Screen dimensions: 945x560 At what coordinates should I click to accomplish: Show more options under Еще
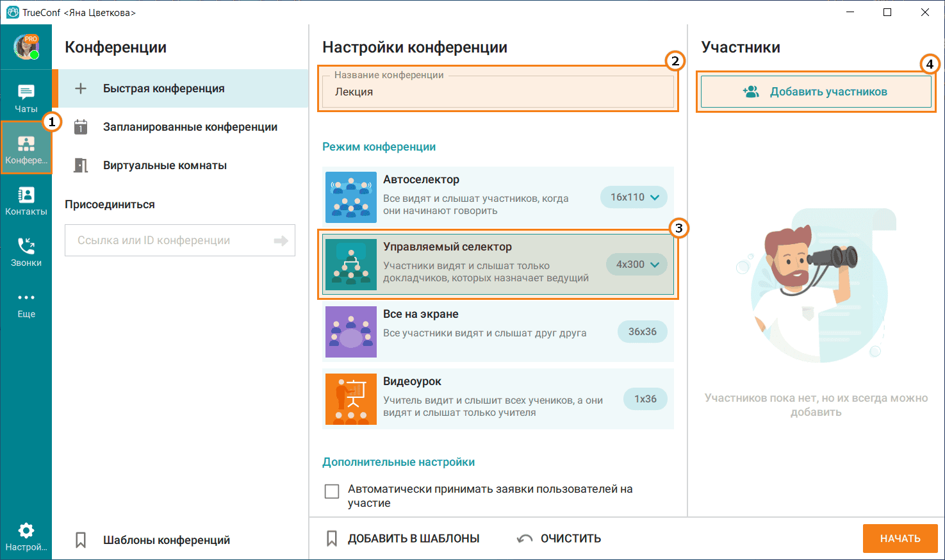[26, 304]
